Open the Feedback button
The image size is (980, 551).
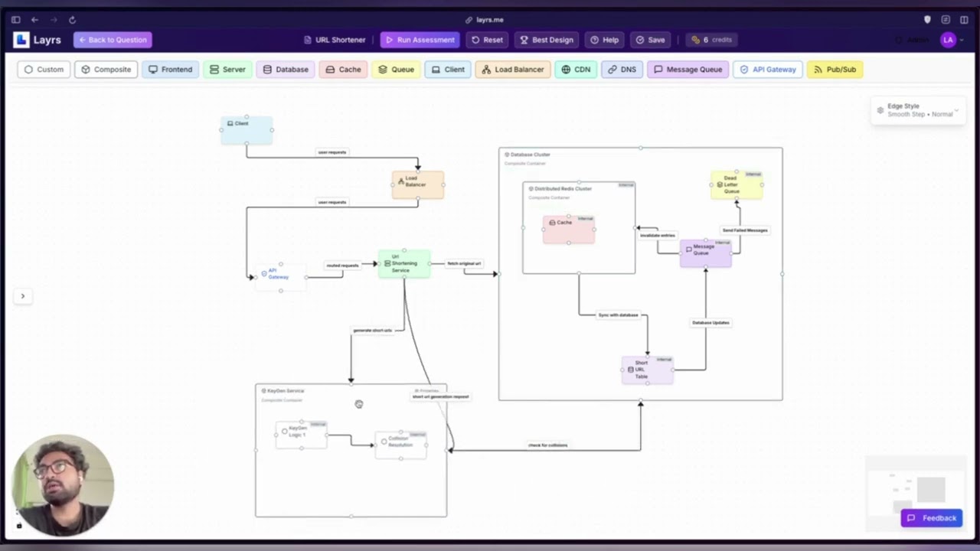(932, 518)
